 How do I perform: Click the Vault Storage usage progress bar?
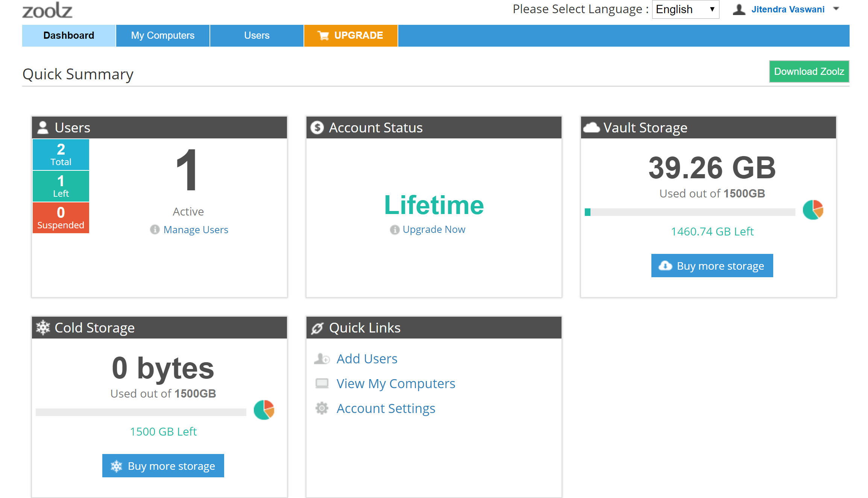click(x=690, y=213)
